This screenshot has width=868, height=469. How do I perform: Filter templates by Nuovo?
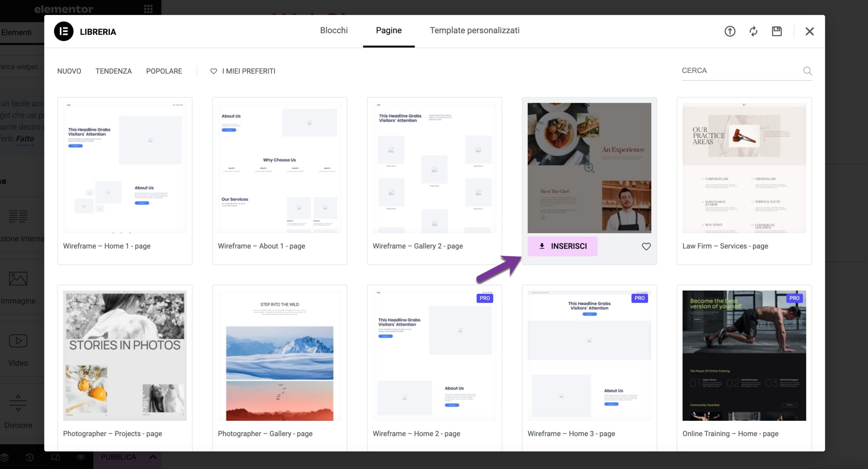pyautogui.click(x=69, y=71)
